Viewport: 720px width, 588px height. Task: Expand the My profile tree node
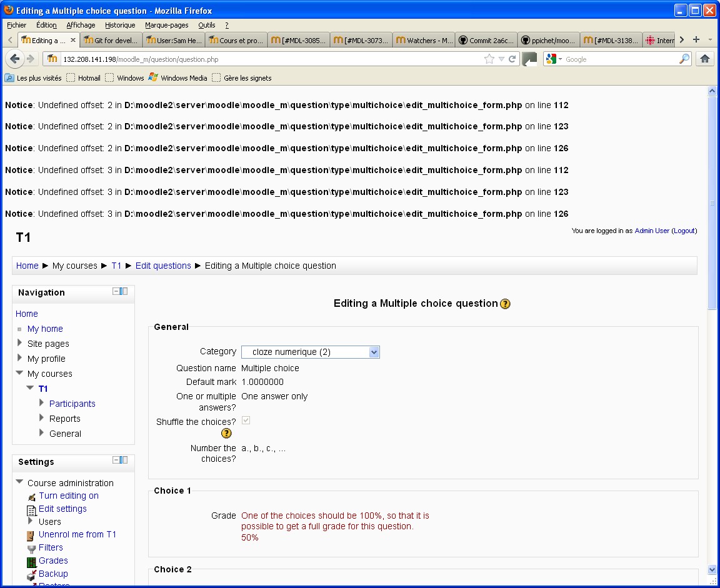(19, 357)
